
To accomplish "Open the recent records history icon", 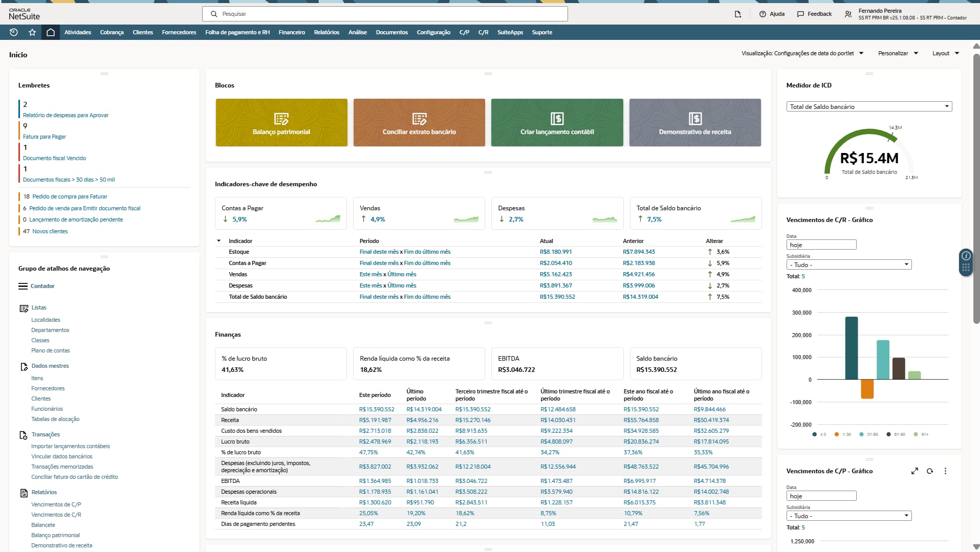I will pyautogui.click(x=14, y=32).
